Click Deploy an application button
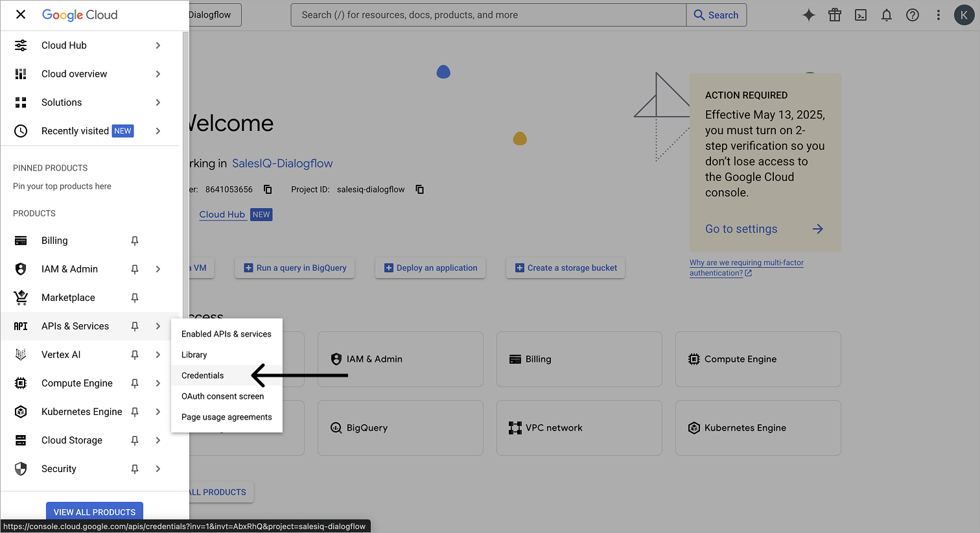This screenshot has height=533, width=980. 430,268
